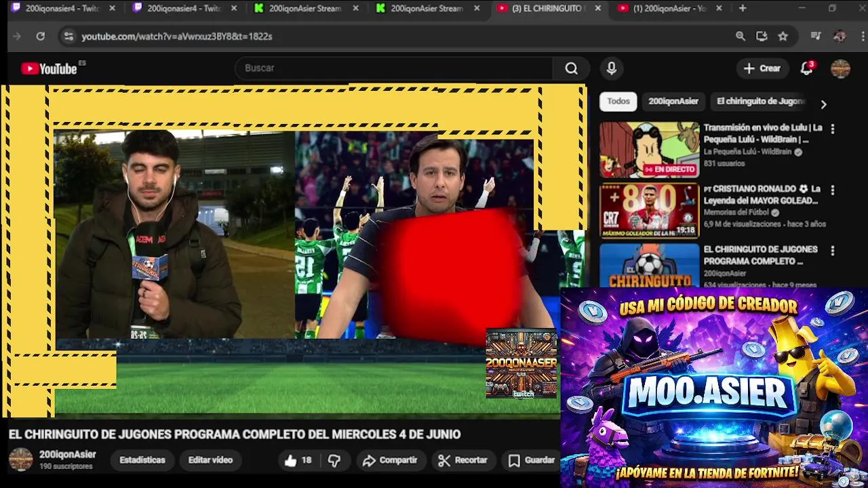The image size is (868, 488).
Task: Bookmark this page with star icon
Action: pyautogui.click(x=783, y=36)
